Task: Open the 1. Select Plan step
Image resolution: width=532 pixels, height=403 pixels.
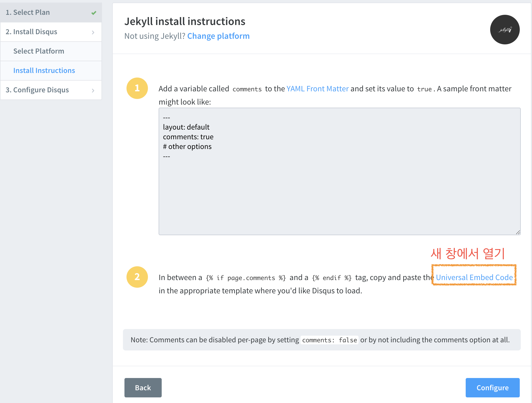Action: 51,12
